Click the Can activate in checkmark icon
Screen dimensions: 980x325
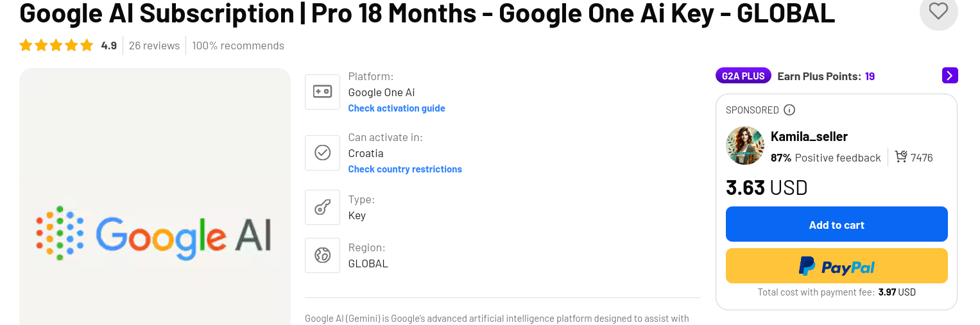(x=322, y=153)
